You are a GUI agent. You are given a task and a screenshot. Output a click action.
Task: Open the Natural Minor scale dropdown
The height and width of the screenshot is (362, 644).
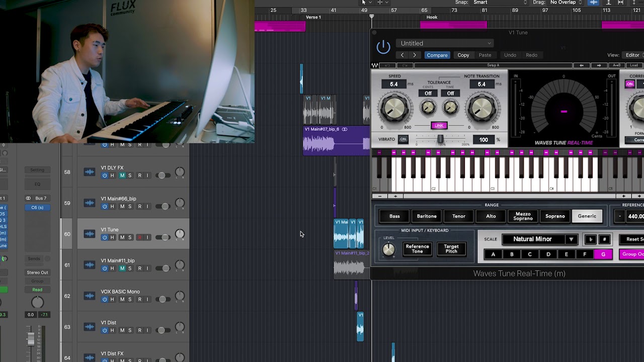[539, 239]
